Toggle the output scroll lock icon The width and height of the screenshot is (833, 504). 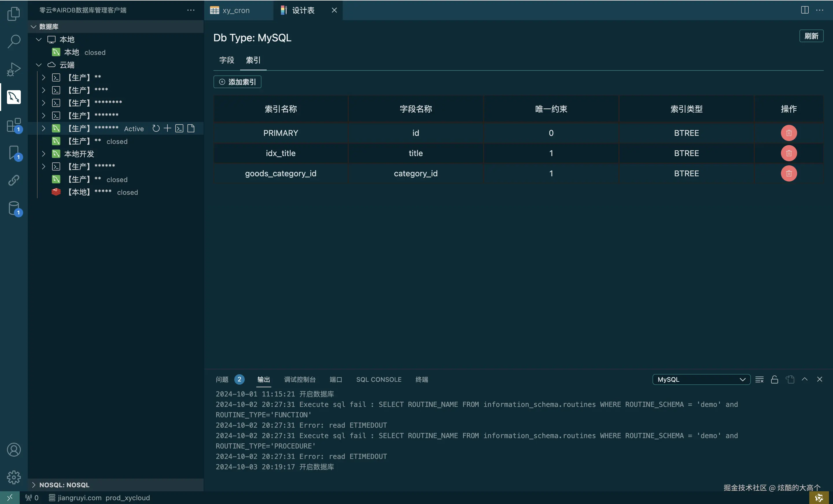tap(774, 379)
